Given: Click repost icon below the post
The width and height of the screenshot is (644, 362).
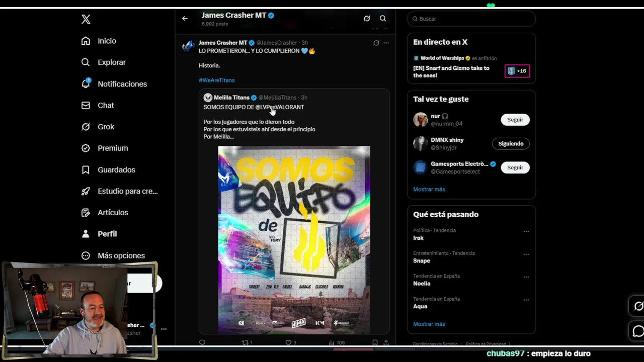Looking at the screenshot, I should tap(246, 342).
